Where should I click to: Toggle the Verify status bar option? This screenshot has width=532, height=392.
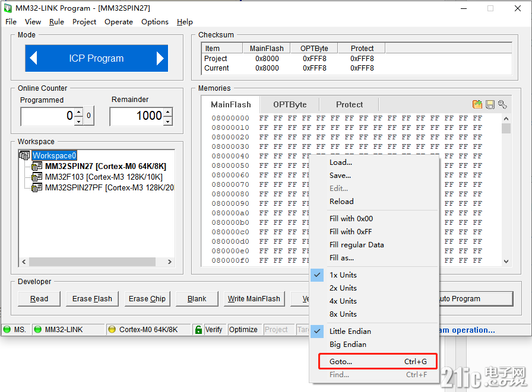[214, 329]
